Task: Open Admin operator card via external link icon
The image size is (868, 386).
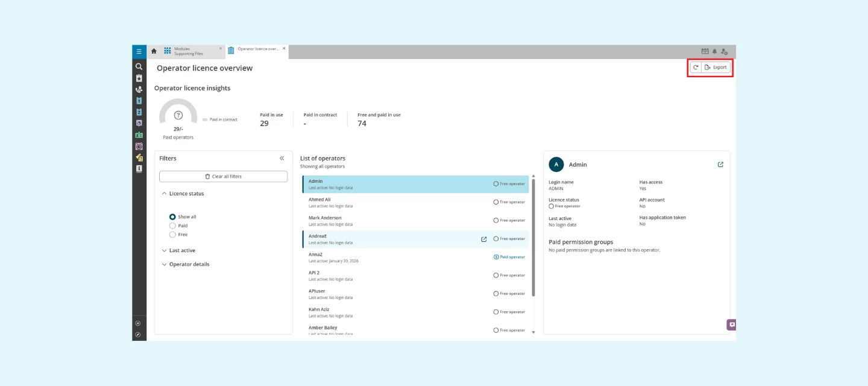Action: [x=720, y=165]
